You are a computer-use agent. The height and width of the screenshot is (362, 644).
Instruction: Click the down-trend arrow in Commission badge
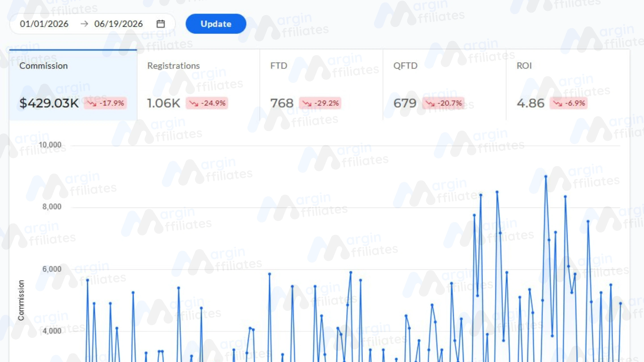point(92,103)
